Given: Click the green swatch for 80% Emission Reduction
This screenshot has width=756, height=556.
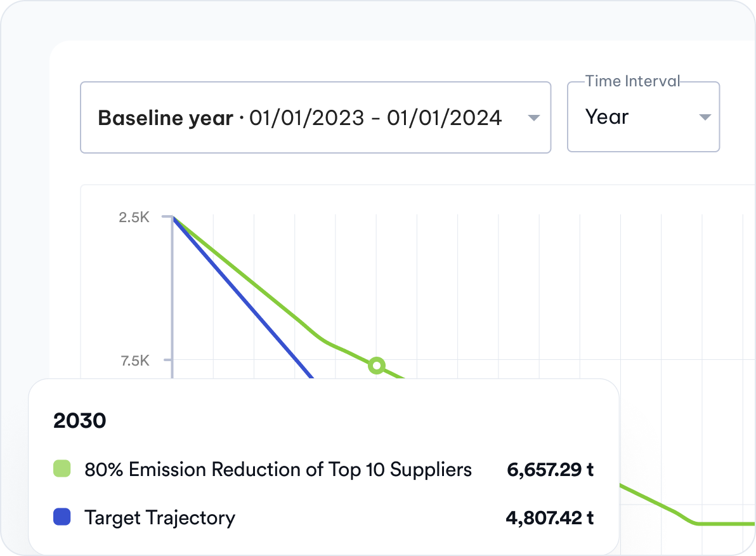Looking at the screenshot, I should coord(62,468).
